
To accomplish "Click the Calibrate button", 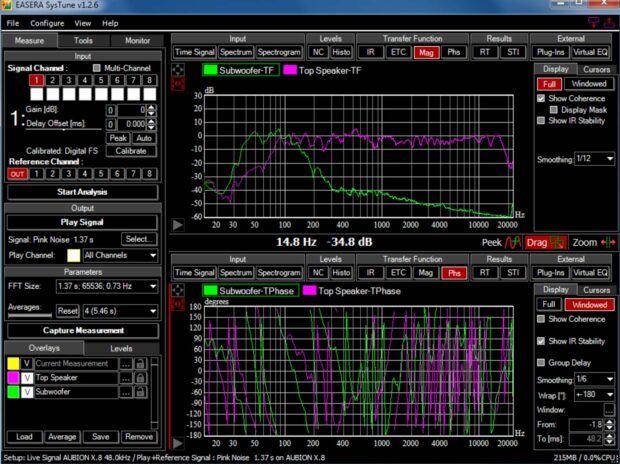I will tap(131, 151).
